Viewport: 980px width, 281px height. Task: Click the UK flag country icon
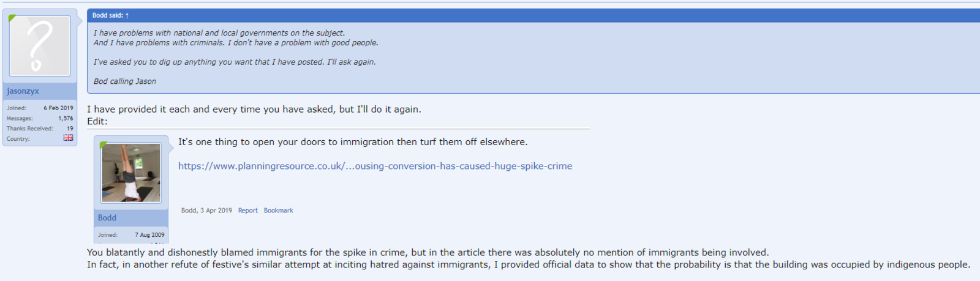68,138
